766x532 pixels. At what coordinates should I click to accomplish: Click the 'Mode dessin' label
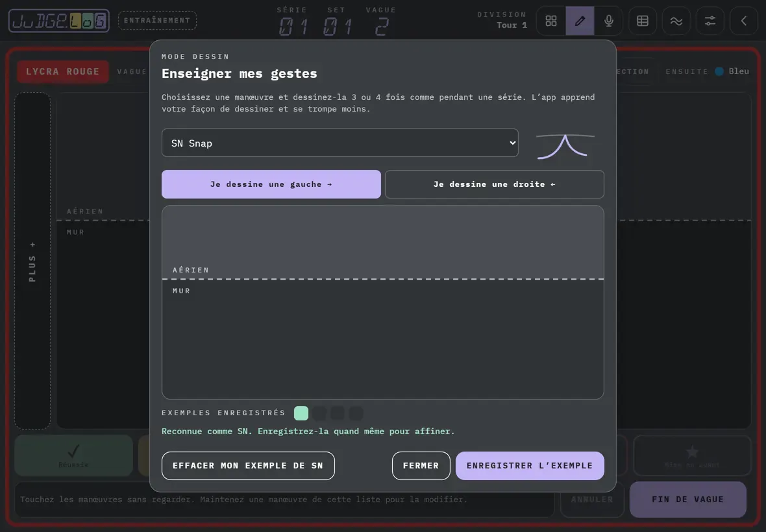(x=195, y=56)
